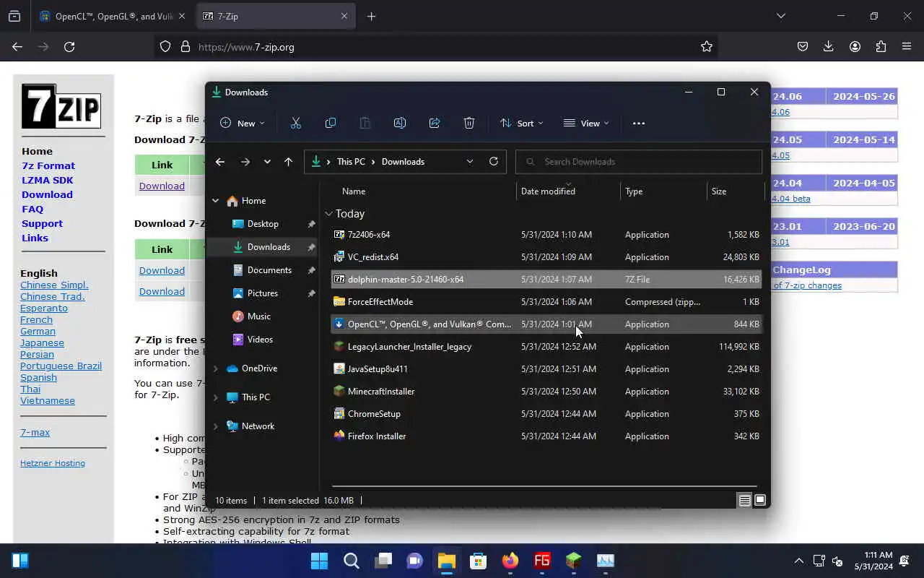Expand the This PC tree node
The image size is (924, 578).
click(x=215, y=397)
